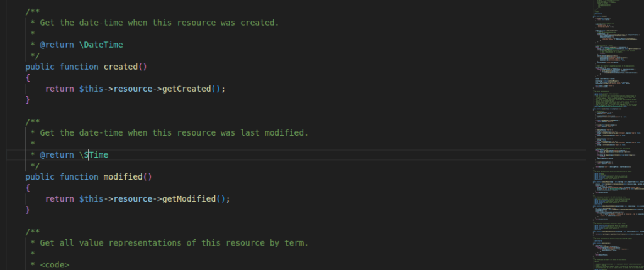Click $this on the getModified return line
Viewport: 644px width, 270px height.
[91, 198]
